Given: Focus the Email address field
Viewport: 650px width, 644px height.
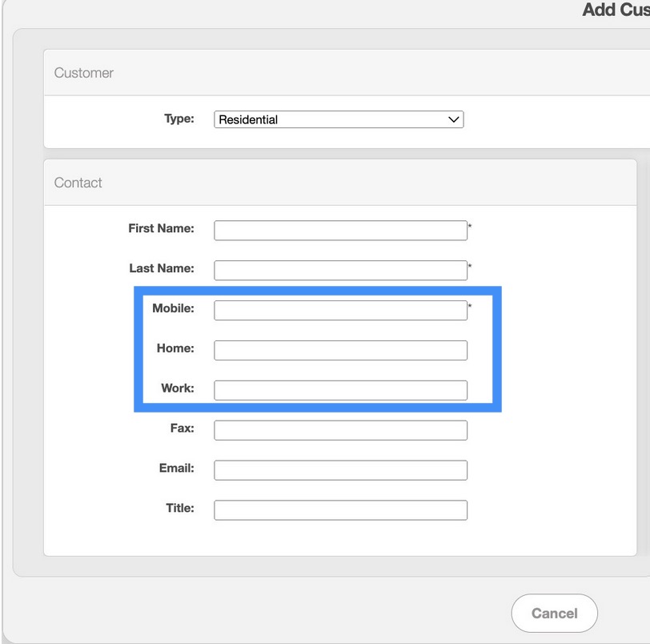Looking at the screenshot, I should [x=340, y=470].
